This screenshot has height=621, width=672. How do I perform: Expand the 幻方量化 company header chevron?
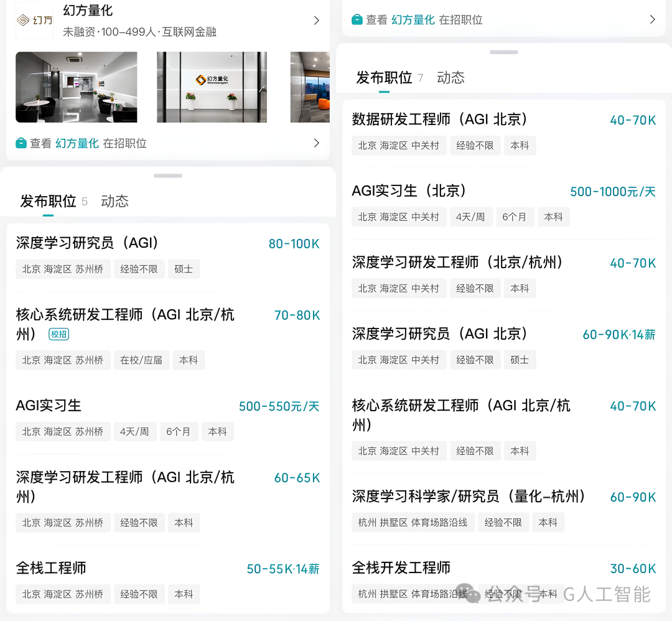[316, 20]
